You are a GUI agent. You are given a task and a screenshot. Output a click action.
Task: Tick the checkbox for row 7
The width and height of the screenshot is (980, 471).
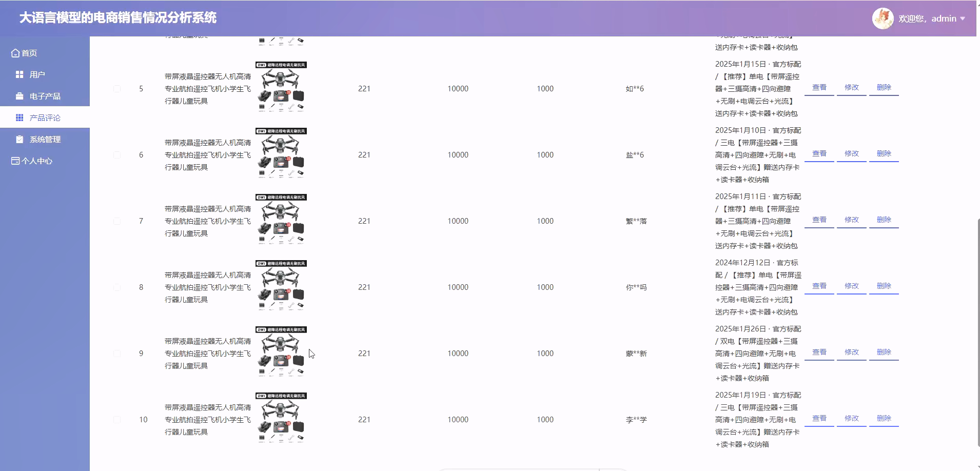(x=117, y=221)
